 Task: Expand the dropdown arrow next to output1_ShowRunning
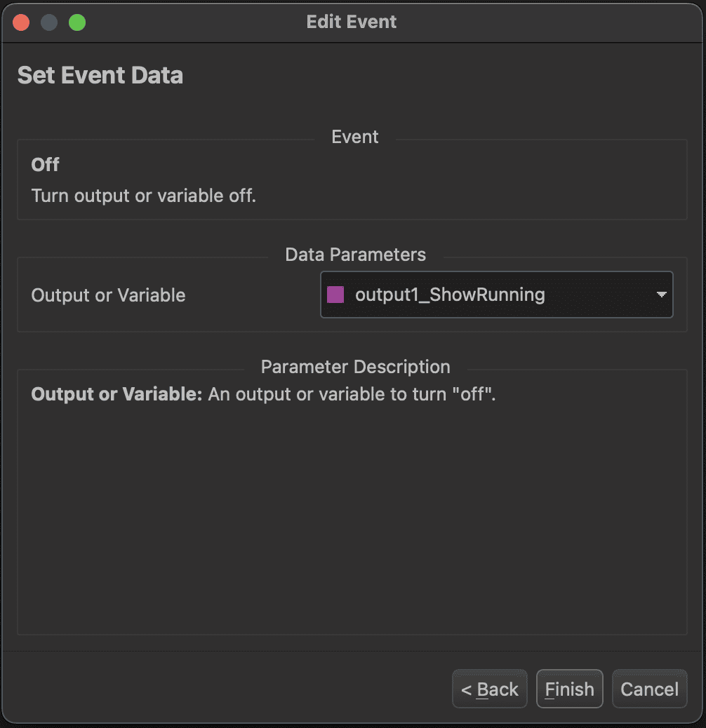click(x=661, y=295)
